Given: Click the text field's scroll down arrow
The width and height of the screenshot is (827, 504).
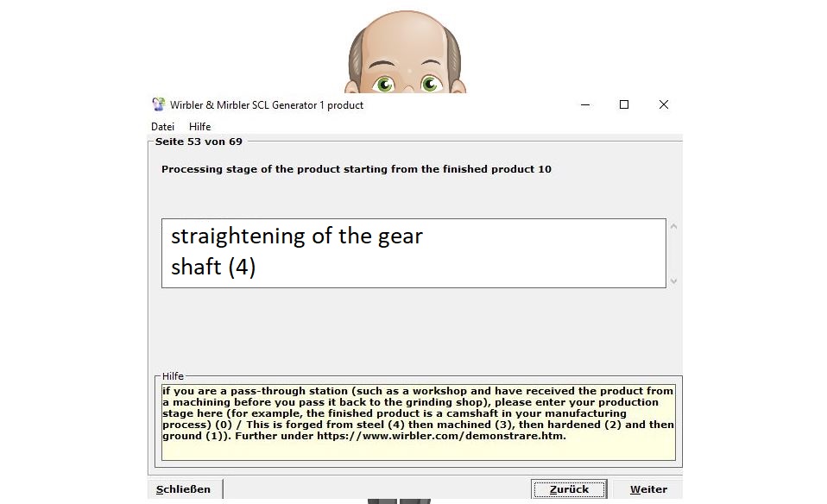Looking at the screenshot, I should tap(673, 280).
